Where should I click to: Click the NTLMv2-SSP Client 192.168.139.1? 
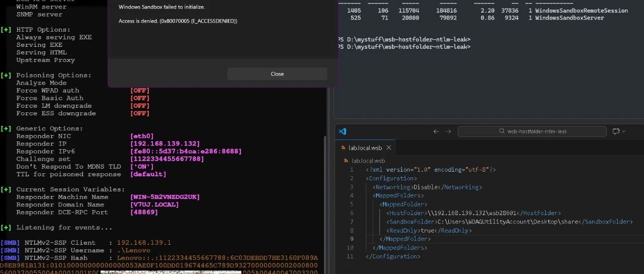pyautogui.click(x=144, y=243)
